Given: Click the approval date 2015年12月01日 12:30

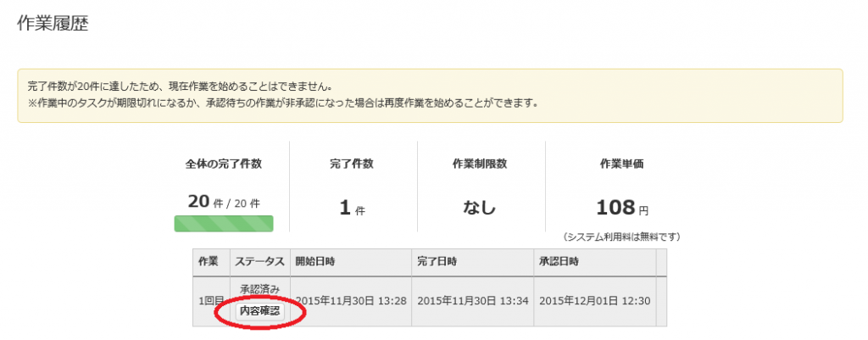Looking at the screenshot, I should pyautogui.click(x=595, y=300).
